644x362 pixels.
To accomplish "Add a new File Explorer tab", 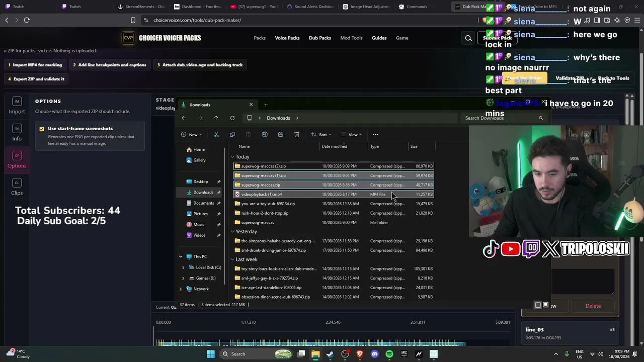I will (266, 105).
